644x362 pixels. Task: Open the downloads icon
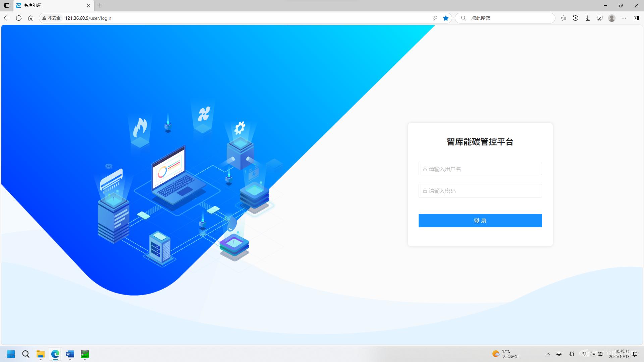click(x=588, y=18)
